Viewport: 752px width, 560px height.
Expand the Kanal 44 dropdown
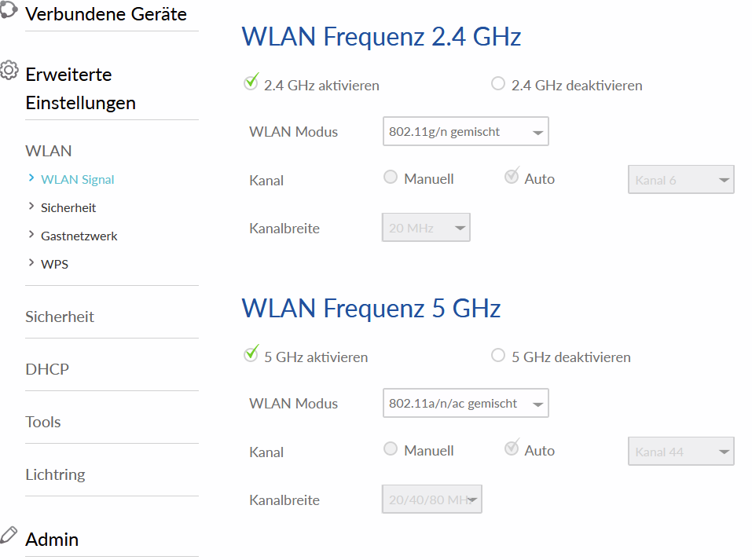coord(680,452)
